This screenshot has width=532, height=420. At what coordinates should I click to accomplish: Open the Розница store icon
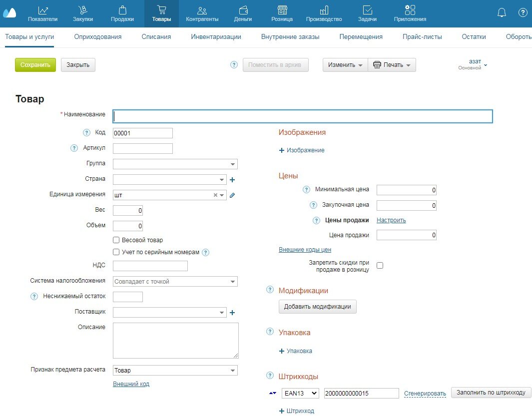[x=282, y=10]
